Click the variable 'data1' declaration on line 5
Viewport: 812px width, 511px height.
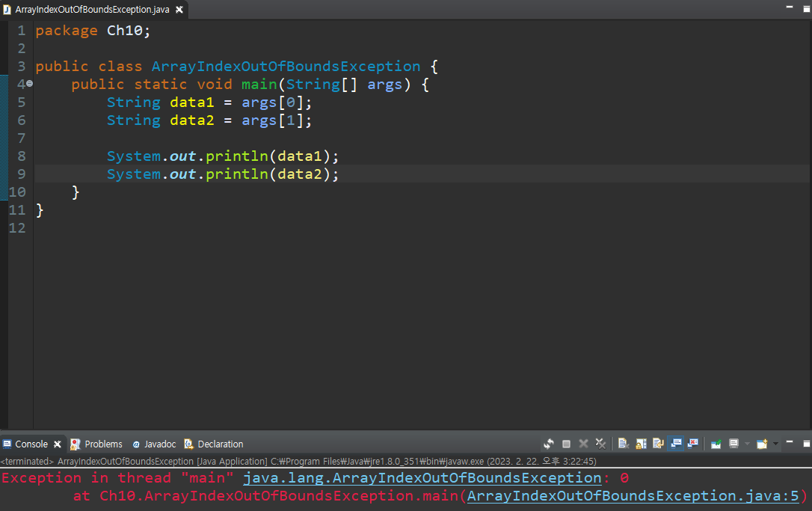tap(192, 102)
